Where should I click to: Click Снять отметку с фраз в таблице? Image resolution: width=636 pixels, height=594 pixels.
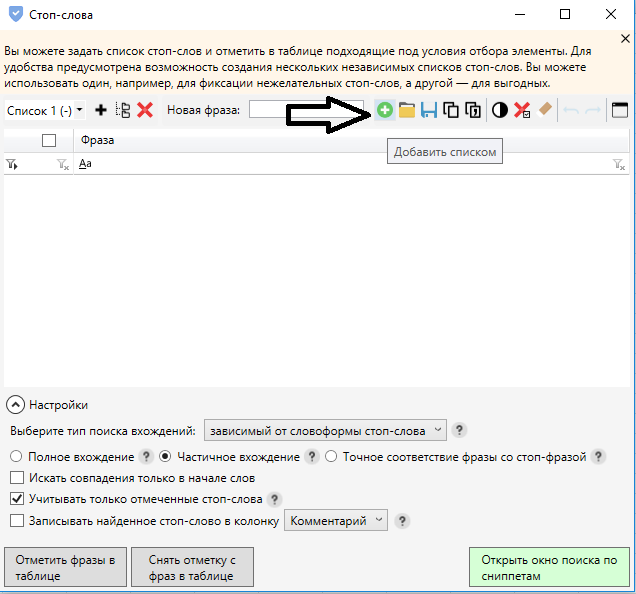click(x=192, y=567)
